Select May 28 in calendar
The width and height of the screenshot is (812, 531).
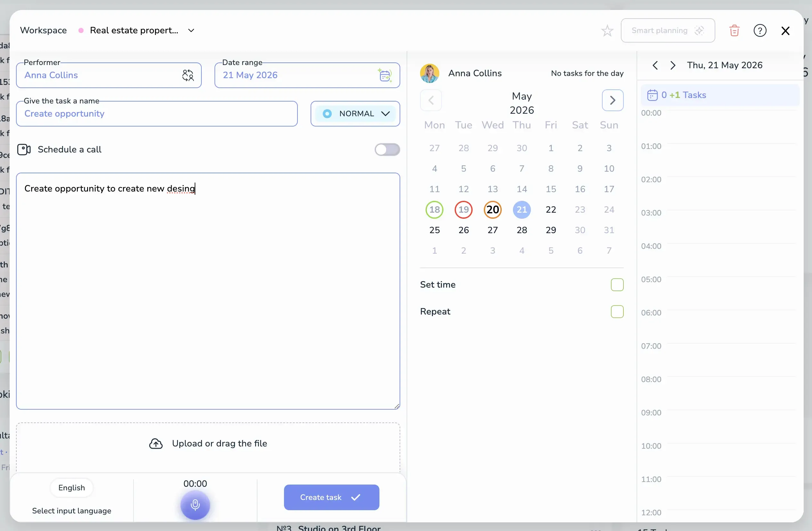click(x=522, y=230)
